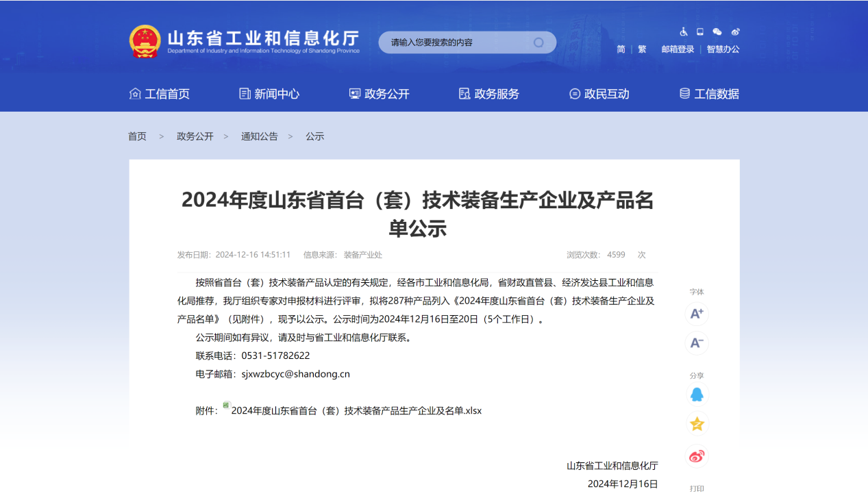868x498 pixels.
Task: Click the accessibility wheelchair icon
Action: pos(683,32)
